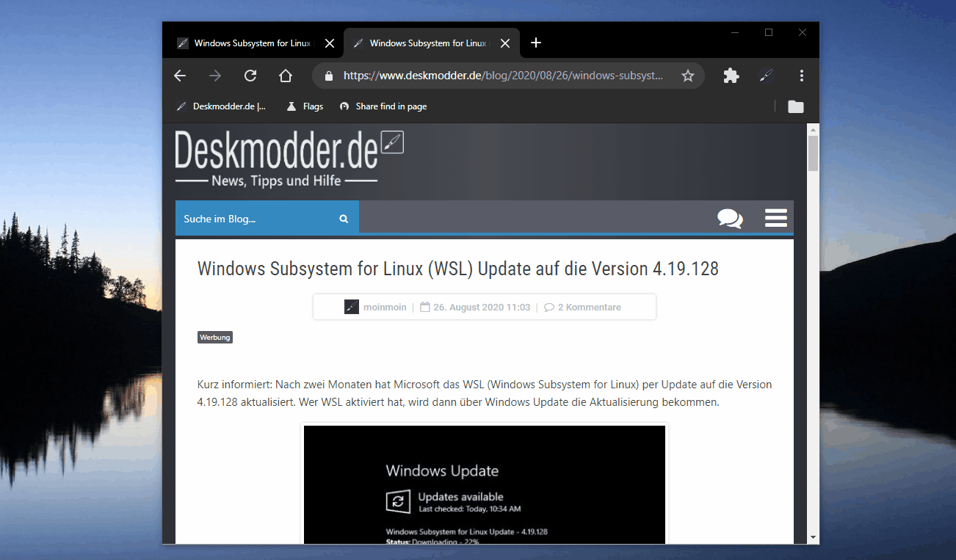956x560 pixels.
Task: Click the page scrollbar thumb
Action: [813, 153]
